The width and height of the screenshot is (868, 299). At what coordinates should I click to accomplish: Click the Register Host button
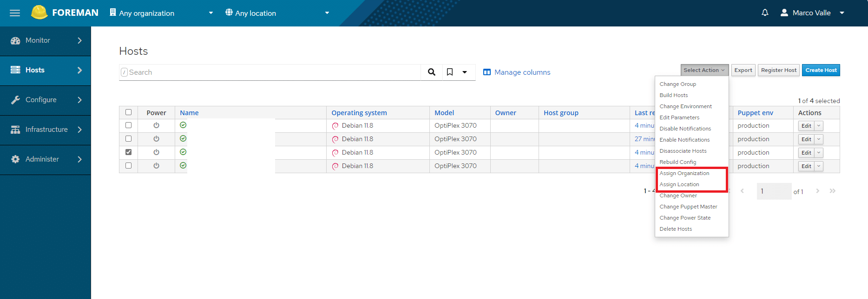pos(779,70)
